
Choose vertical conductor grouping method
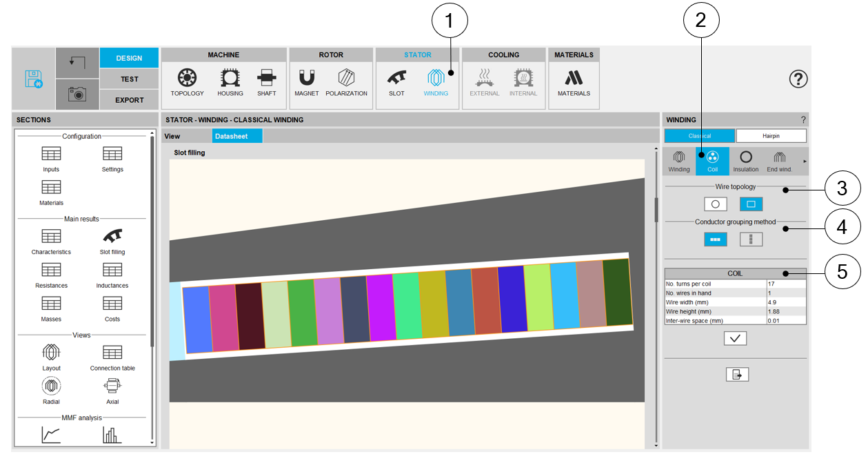pyautogui.click(x=751, y=239)
